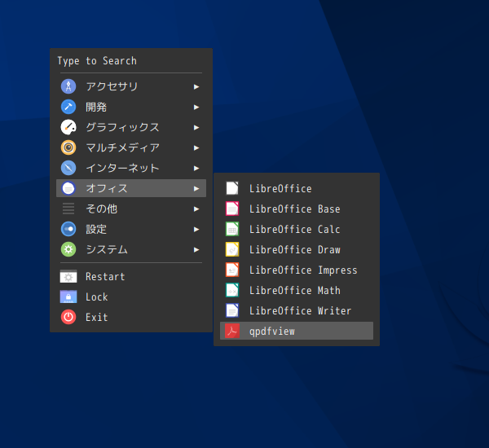Viewport: 489px width, 448px height.
Task: Click the 設定 toggle icon
Action: tap(68, 229)
